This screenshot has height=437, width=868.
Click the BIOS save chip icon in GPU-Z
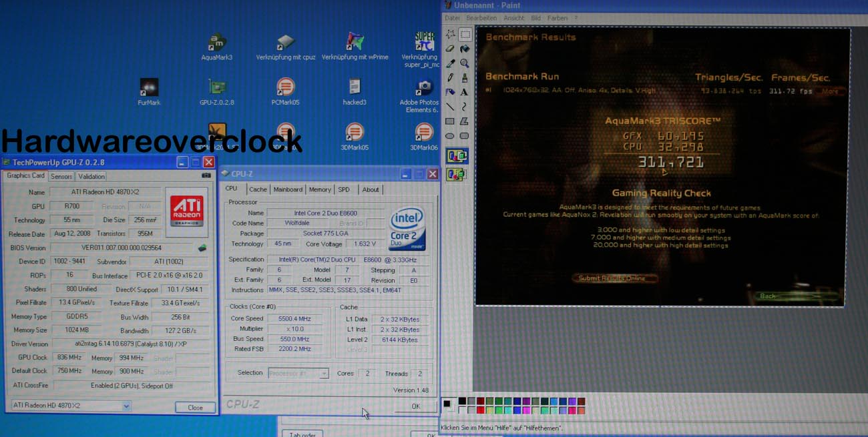click(202, 248)
